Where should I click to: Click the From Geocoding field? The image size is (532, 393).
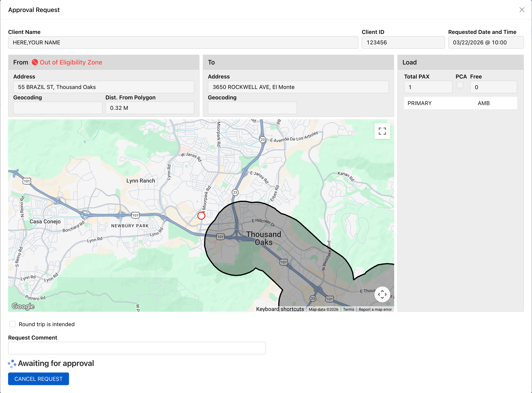tap(58, 108)
